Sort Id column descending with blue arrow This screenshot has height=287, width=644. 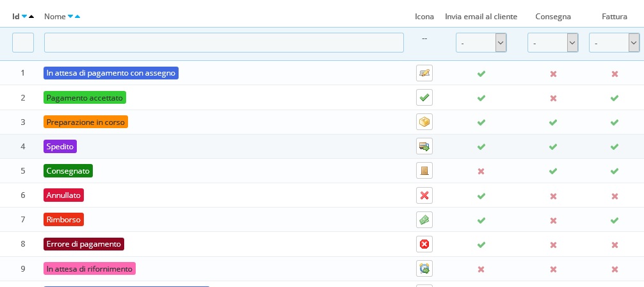point(24,17)
